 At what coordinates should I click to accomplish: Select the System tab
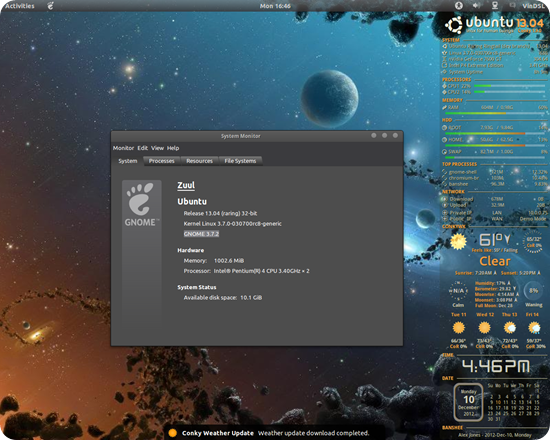coord(128,161)
